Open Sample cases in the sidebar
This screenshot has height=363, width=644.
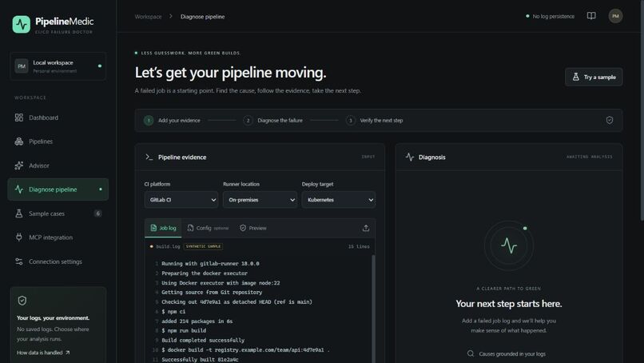[x=58, y=213]
